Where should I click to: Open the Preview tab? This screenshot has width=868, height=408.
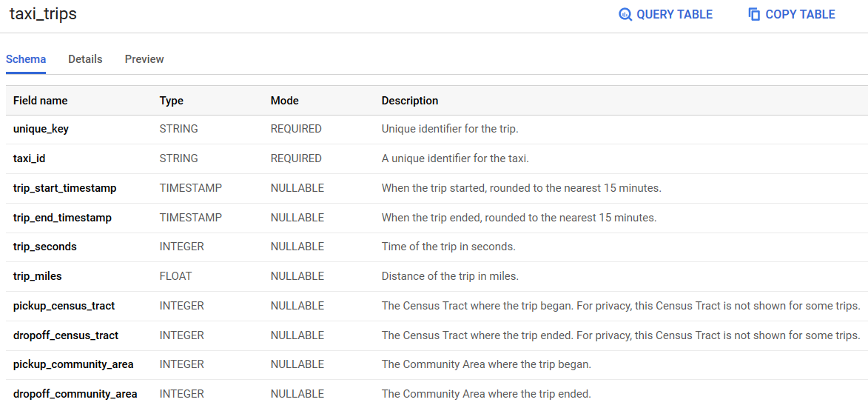click(x=144, y=59)
